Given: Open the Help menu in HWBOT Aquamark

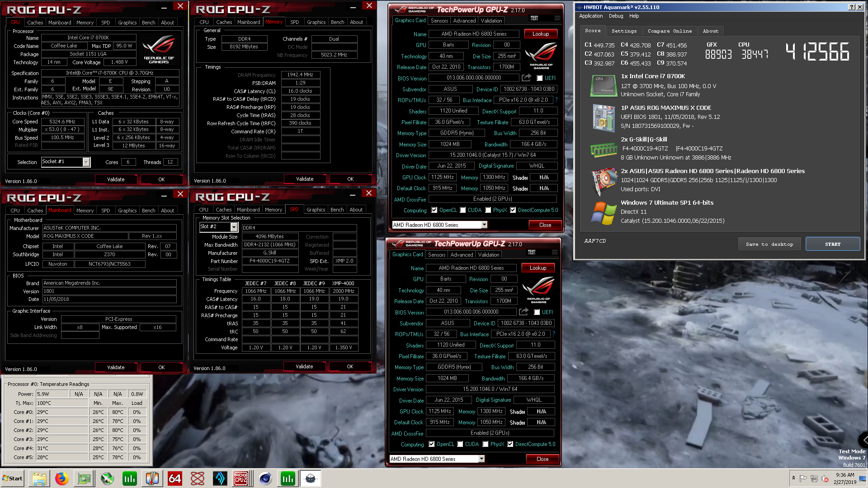Looking at the screenshot, I should [634, 16].
